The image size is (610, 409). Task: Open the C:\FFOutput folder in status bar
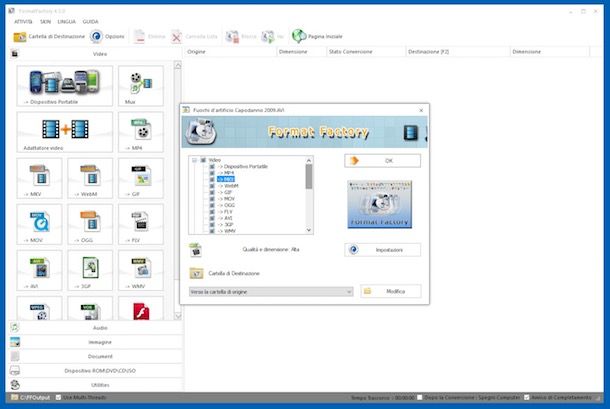point(31,397)
